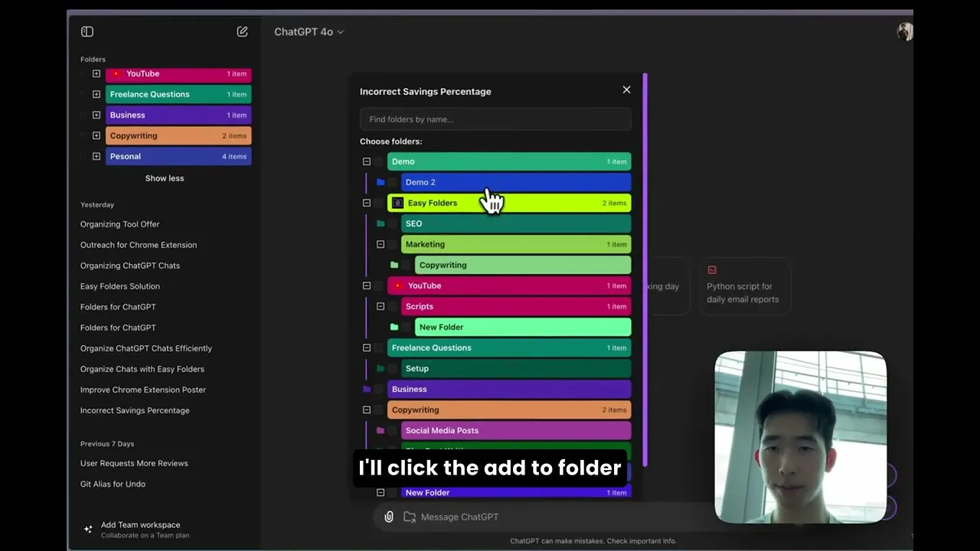Click folder icon beside Social Media Posts

coord(381,430)
